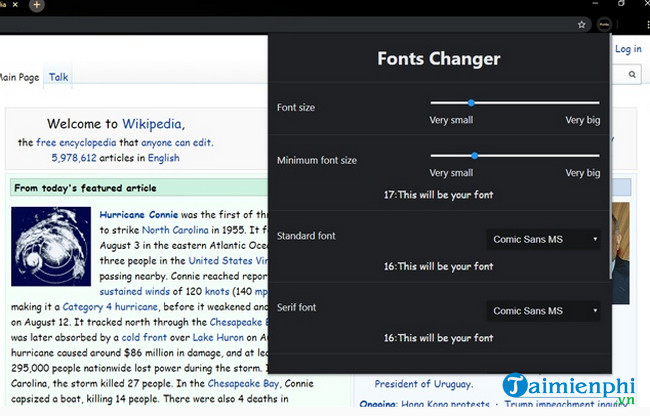Bookmark this page with the star icon
650x416 pixels.
[581, 25]
